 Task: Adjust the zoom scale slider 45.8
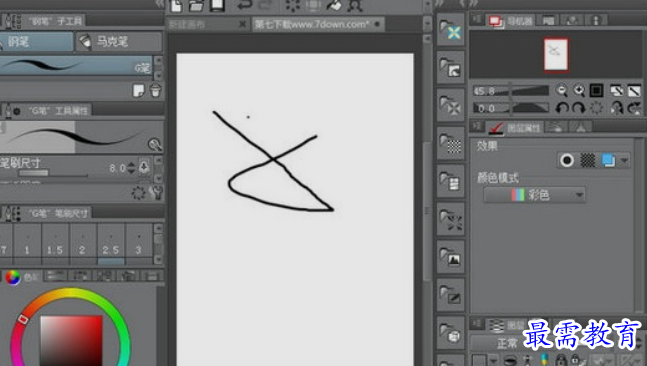(511, 91)
